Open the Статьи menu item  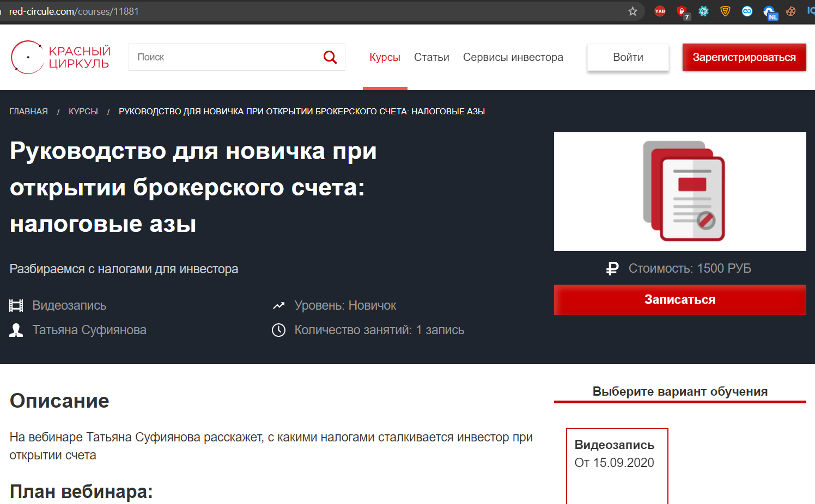click(431, 57)
